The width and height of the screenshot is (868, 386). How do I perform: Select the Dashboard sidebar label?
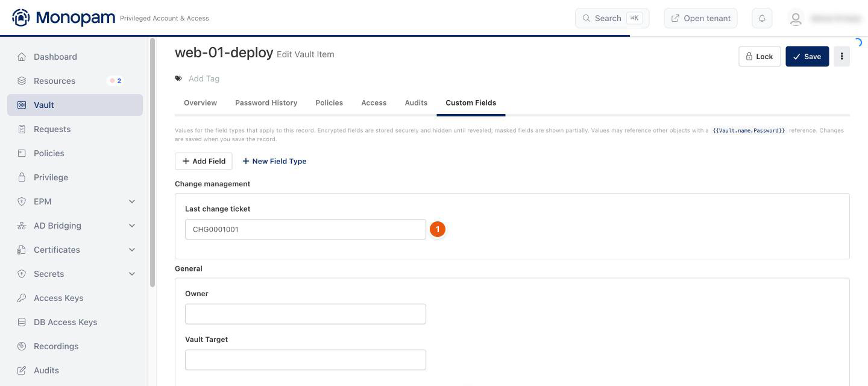coord(55,57)
